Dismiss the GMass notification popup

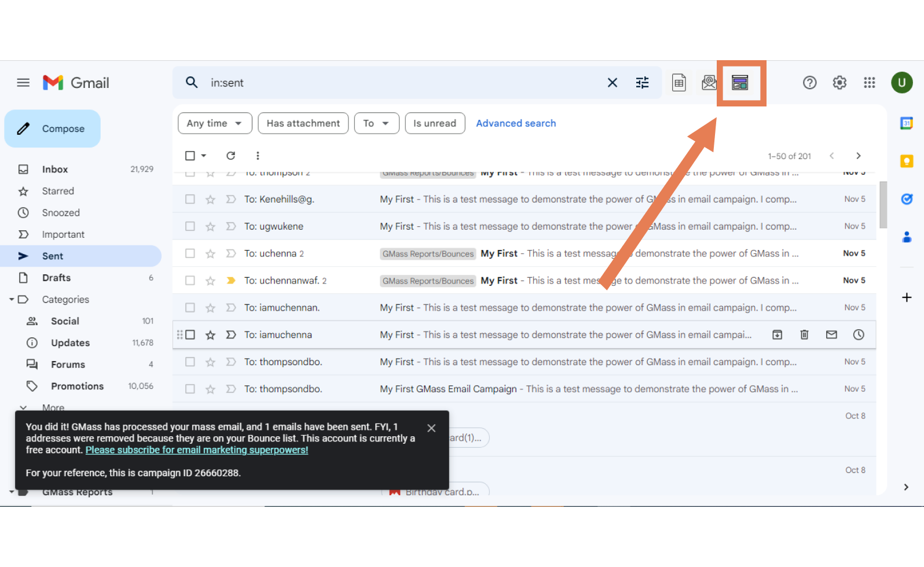pos(431,428)
